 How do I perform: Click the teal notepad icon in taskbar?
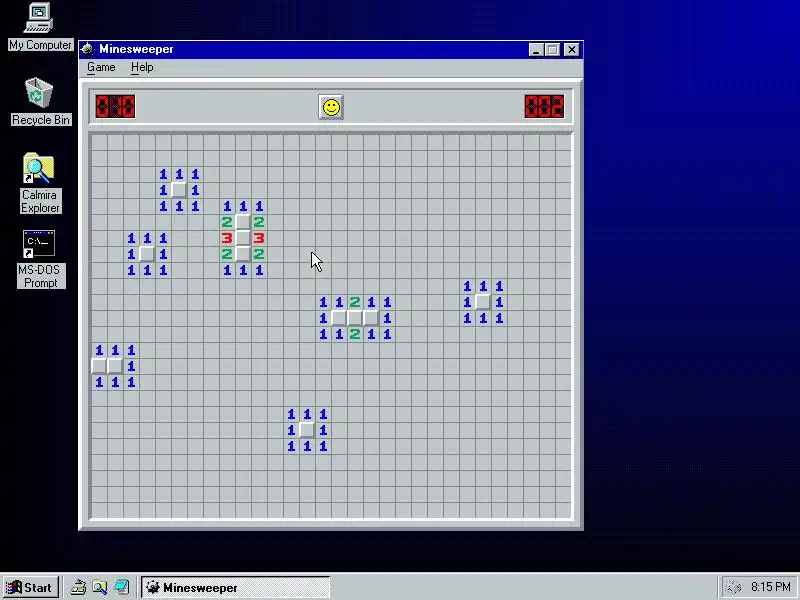pyautogui.click(x=121, y=587)
